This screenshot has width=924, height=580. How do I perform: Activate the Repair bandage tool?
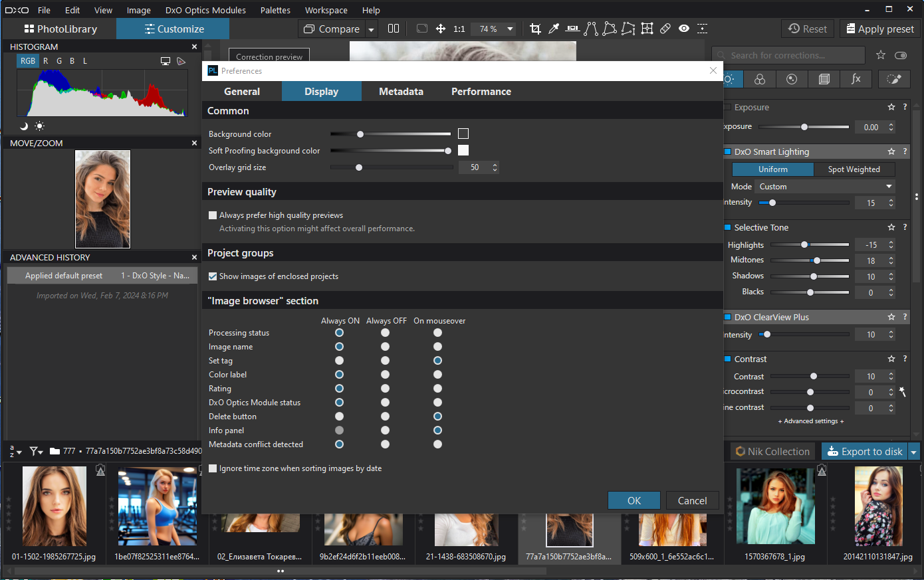(665, 29)
